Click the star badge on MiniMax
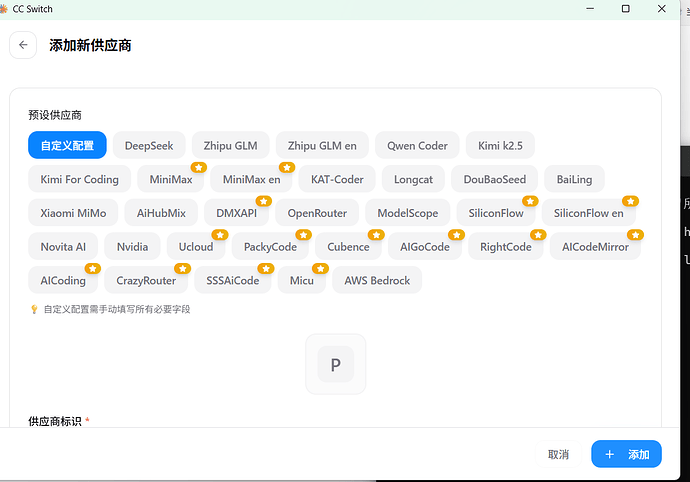 pos(198,167)
